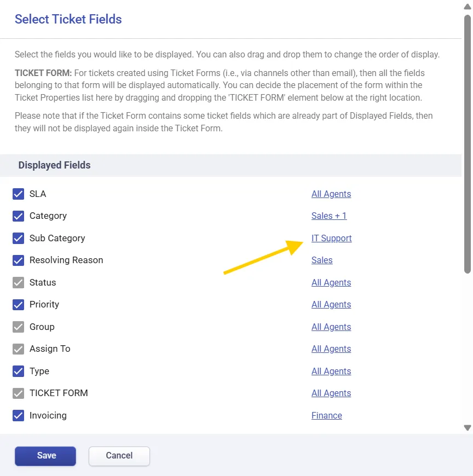Toggle the Resolving Reason checkbox
Viewport: 473px width, 476px height.
point(19,260)
